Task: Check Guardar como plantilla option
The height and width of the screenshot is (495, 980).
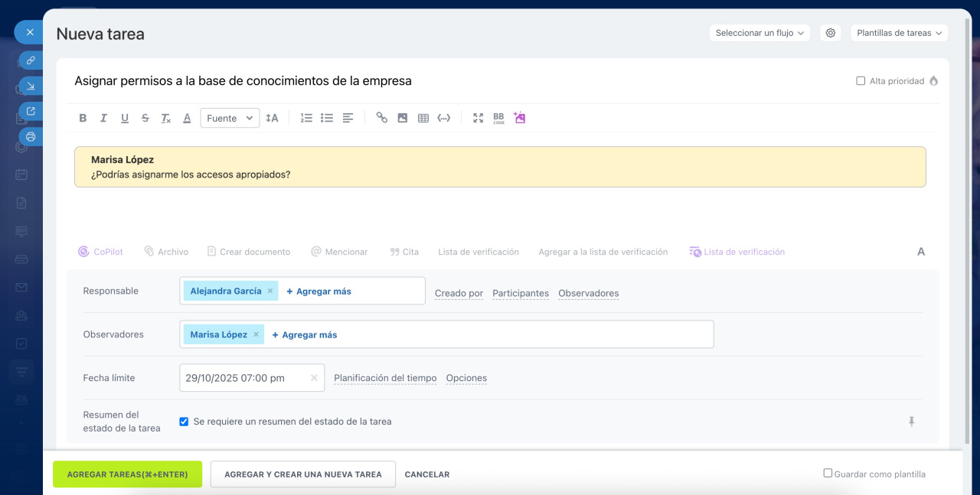Action: (828, 474)
